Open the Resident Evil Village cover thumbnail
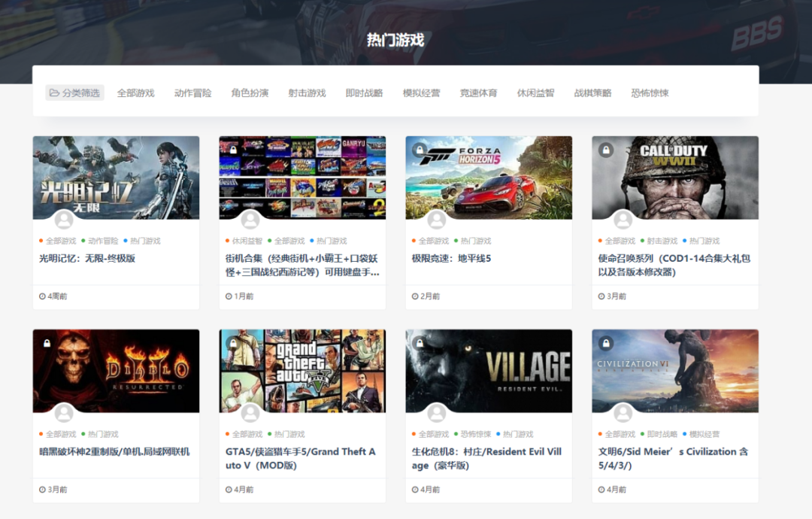Image resolution: width=812 pixels, height=519 pixels. tap(489, 371)
